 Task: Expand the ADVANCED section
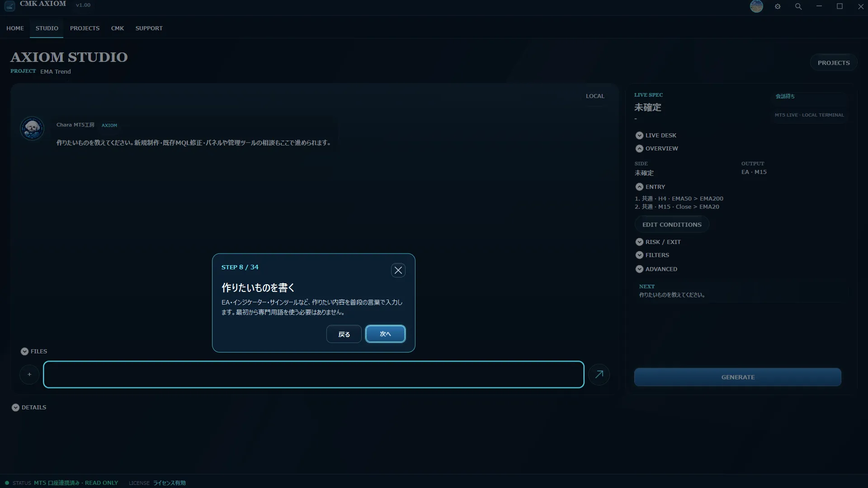[x=656, y=269]
